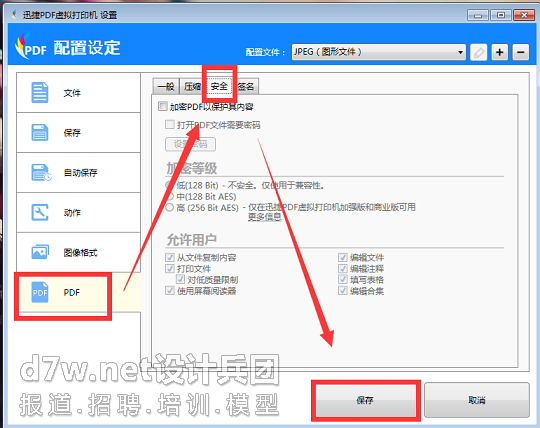
Task: Enable 加密PDF以保护其内容 checkbox
Action: click(x=163, y=106)
